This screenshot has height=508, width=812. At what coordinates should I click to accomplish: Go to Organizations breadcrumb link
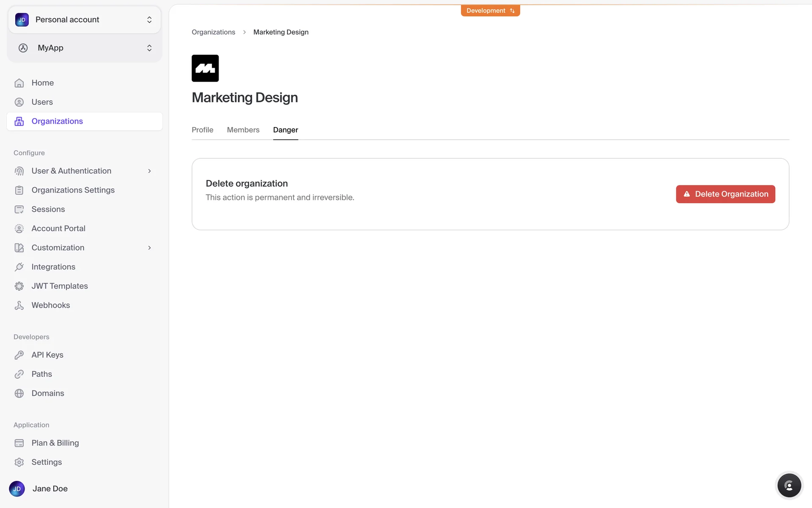point(213,32)
